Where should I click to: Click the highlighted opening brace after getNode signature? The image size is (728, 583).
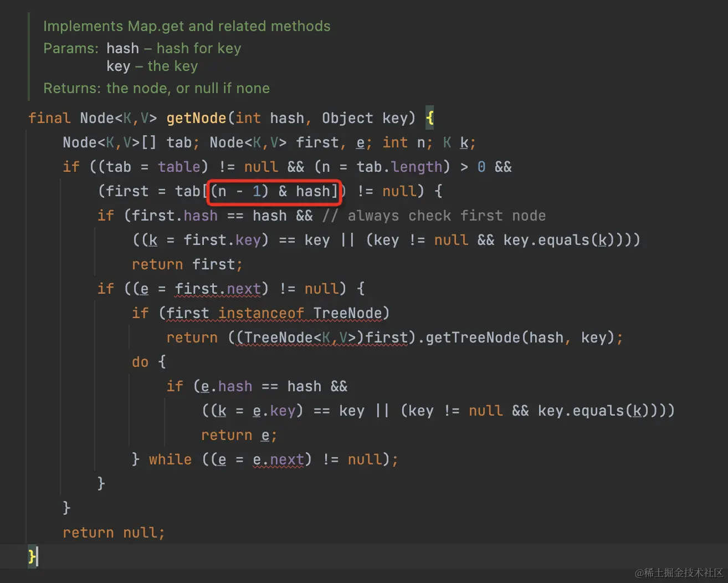430,118
